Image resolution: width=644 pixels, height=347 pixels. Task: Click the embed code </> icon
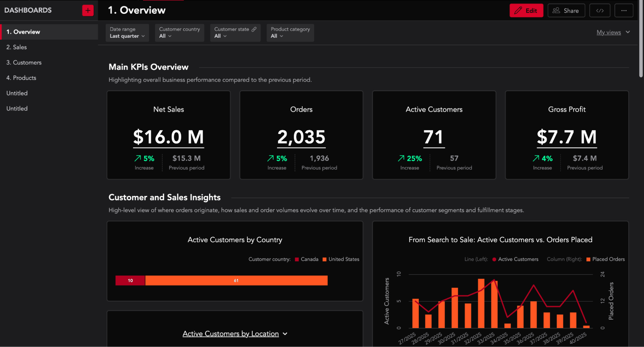(x=599, y=10)
